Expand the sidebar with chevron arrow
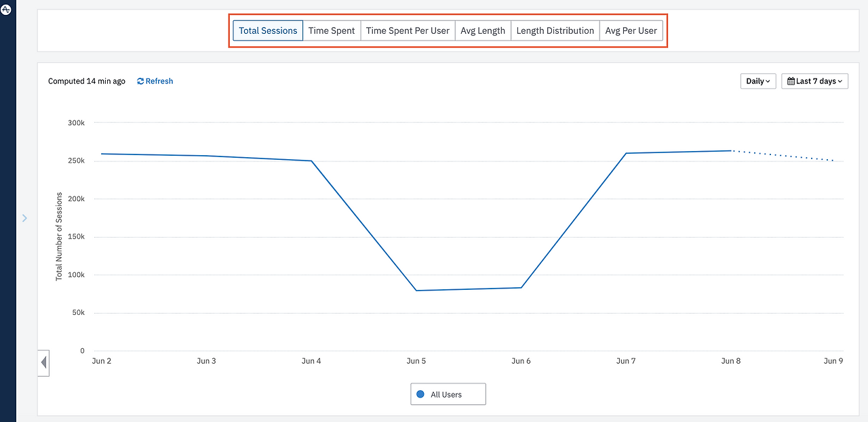868x422 pixels. [24, 218]
